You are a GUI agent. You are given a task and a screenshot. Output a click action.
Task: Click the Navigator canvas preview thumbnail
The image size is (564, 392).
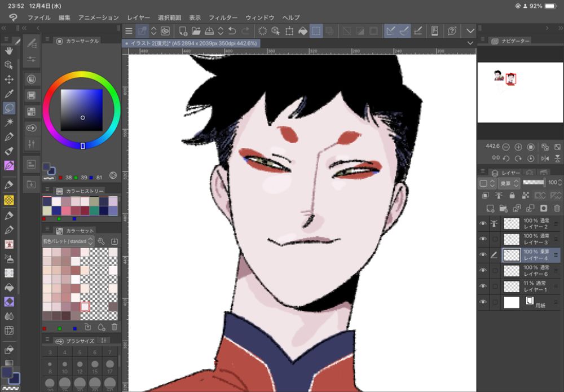[520, 93]
